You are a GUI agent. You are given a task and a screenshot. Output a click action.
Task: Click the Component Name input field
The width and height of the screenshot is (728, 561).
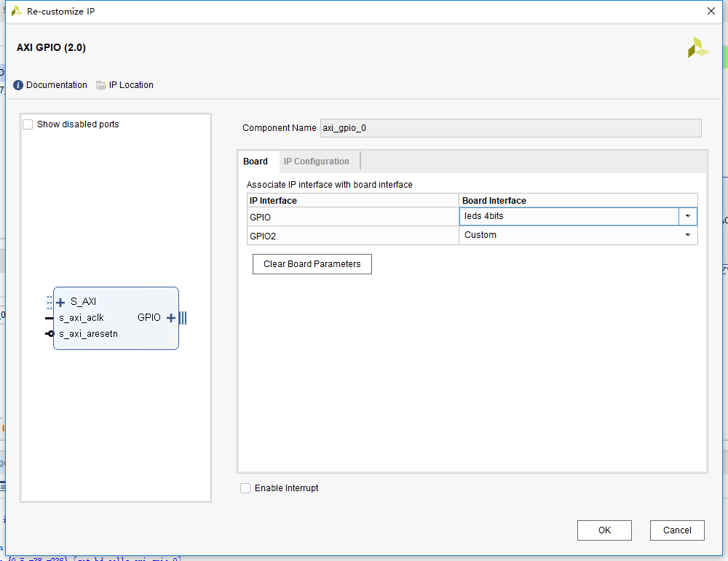point(510,128)
